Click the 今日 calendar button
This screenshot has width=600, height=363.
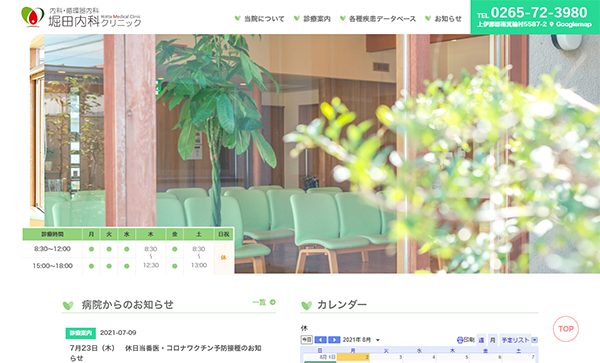click(307, 340)
